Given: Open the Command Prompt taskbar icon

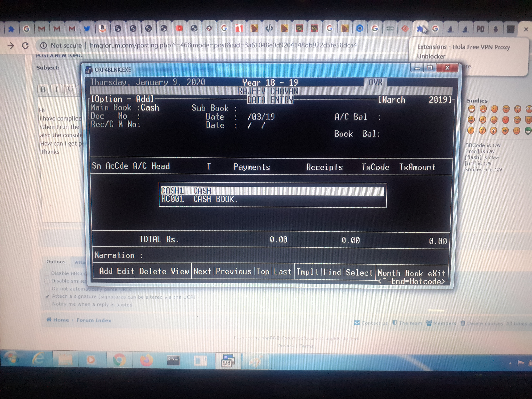Looking at the screenshot, I should pos(173,360).
